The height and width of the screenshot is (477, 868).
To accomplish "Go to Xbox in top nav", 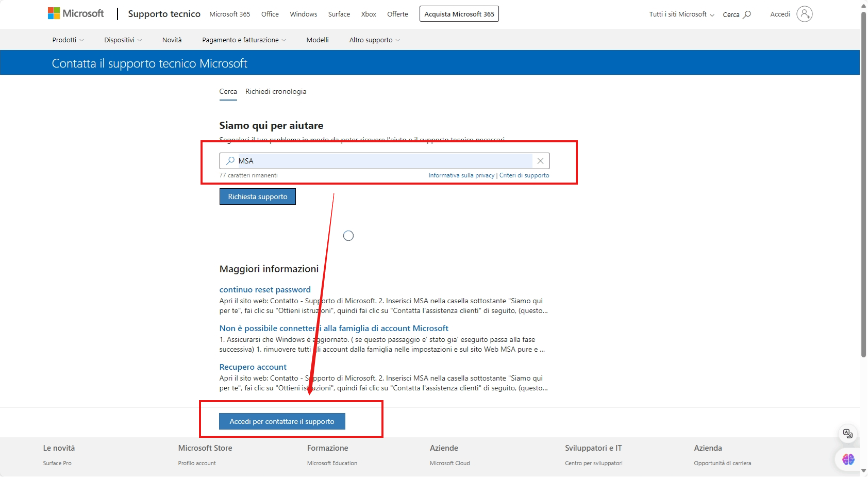I will [369, 14].
